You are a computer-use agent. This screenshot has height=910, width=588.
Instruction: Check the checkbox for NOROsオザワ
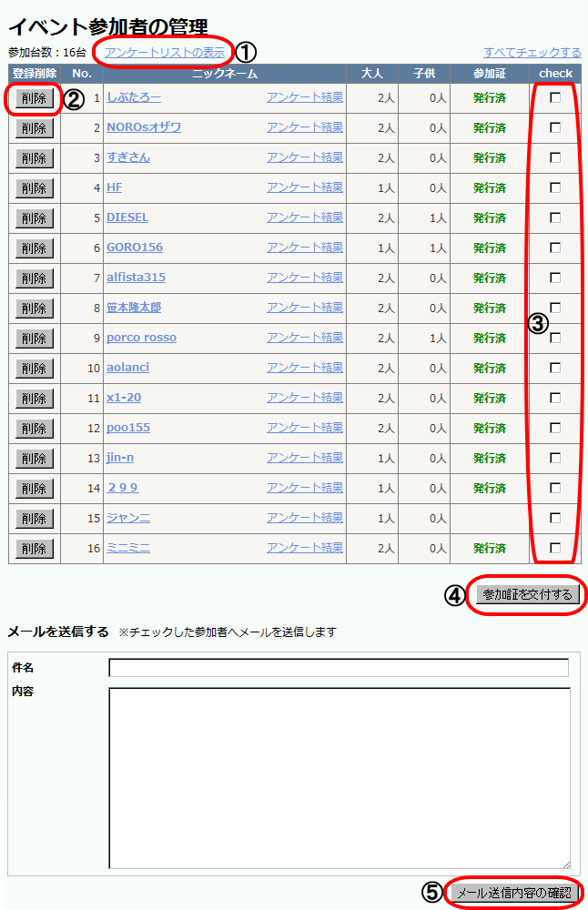pyautogui.click(x=555, y=127)
